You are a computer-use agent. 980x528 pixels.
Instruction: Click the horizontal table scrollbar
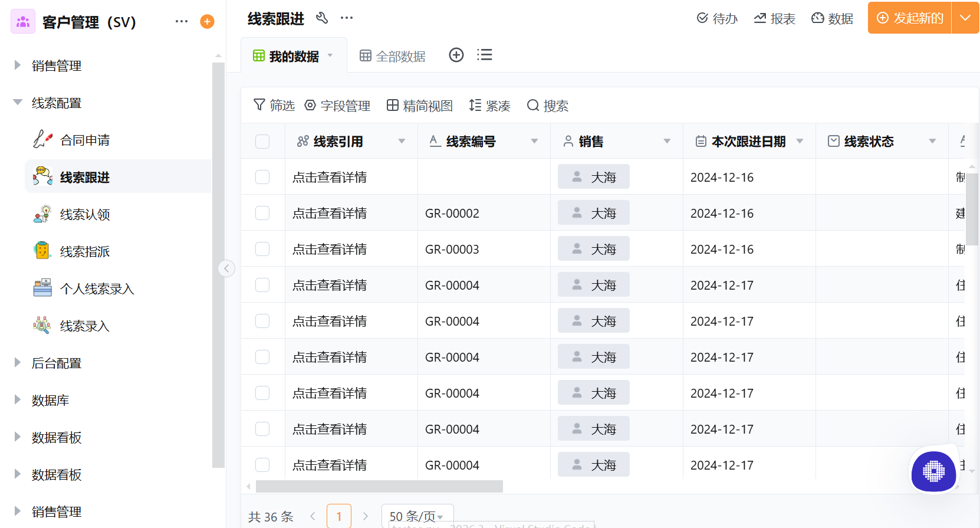(379, 486)
